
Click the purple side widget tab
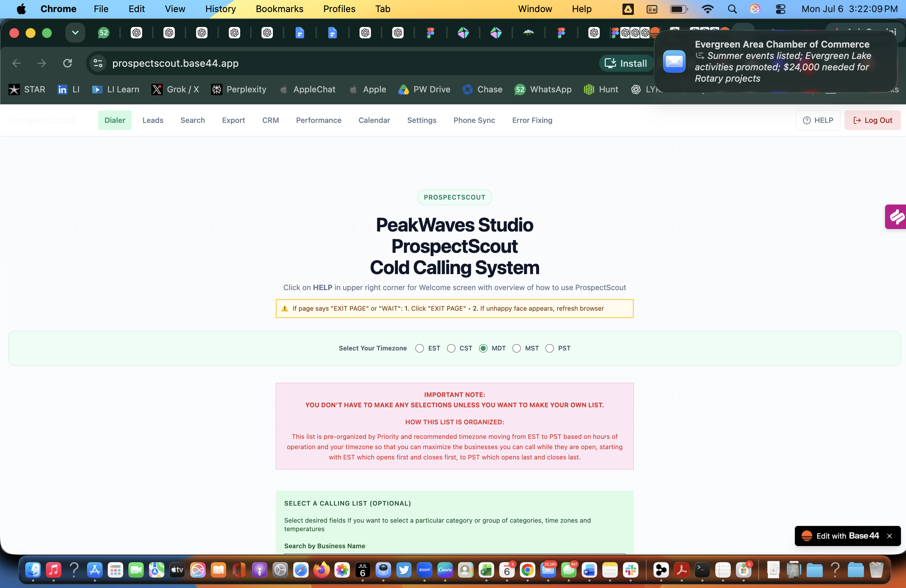(x=895, y=217)
